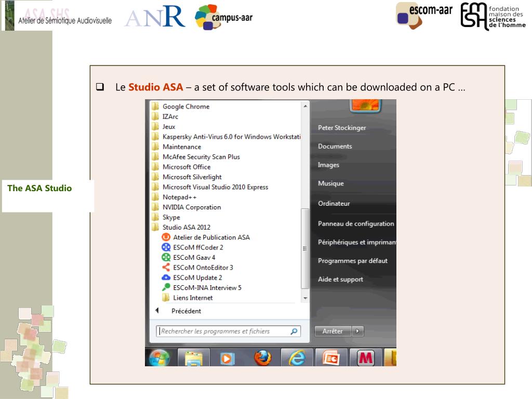Click the scroll up arrow of programs list
The height and width of the screenshot is (399, 532).
[x=305, y=106]
